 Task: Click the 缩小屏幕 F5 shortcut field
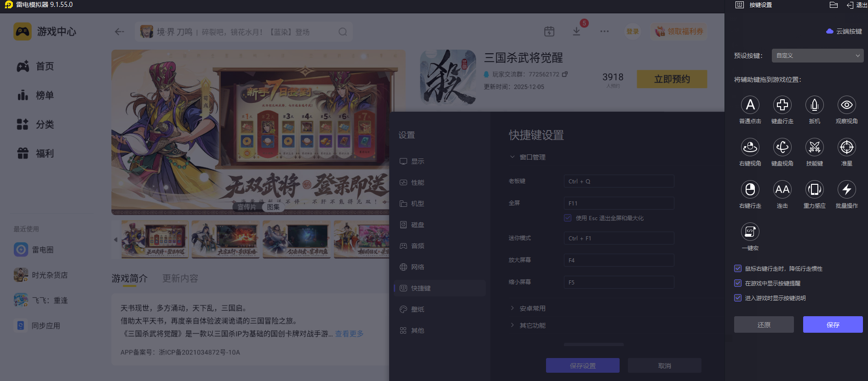click(619, 282)
